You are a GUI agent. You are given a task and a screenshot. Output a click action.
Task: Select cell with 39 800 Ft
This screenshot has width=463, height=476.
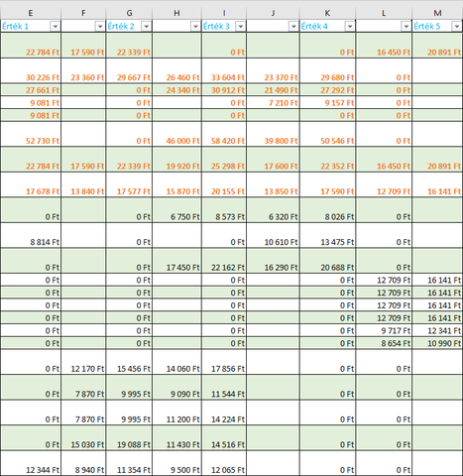[x=273, y=134]
